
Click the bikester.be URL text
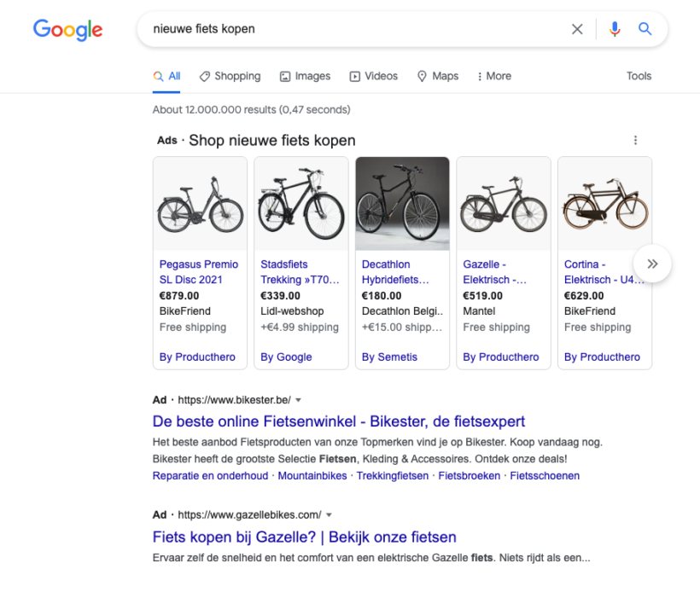click(235, 400)
